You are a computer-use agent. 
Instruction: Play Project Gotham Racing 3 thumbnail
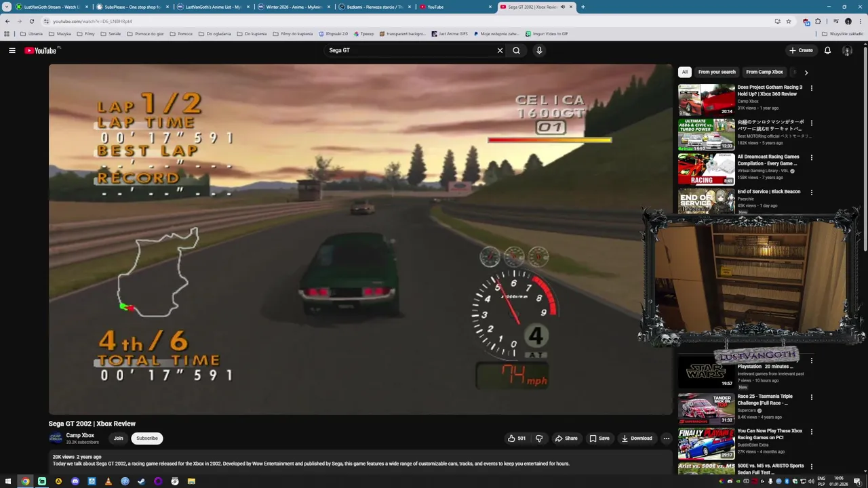point(706,100)
